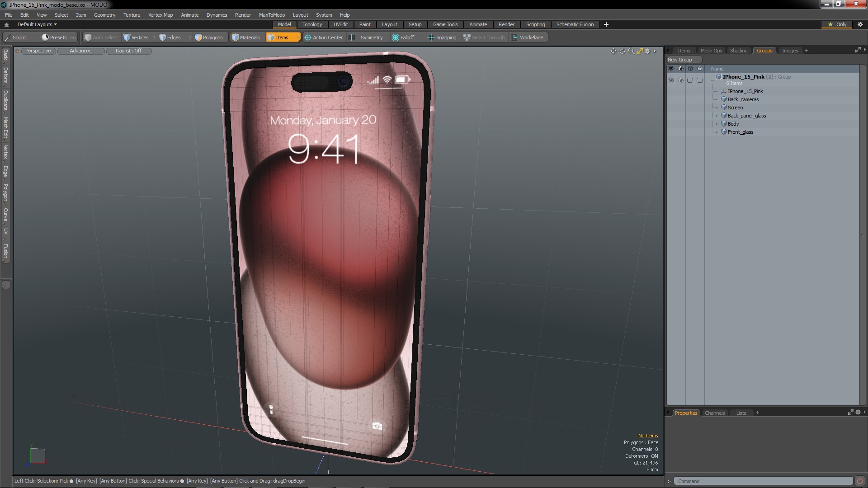868x488 pixels.
Task: Toggle third column box for IPhone_15_Pink group
Action: point(690,80)
